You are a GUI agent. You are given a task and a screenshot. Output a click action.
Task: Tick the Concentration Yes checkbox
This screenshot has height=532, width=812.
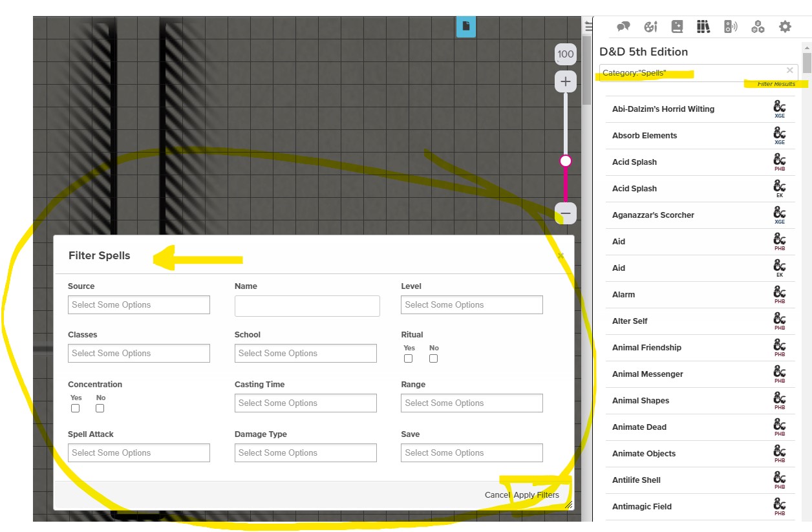(x=76, y=408)
